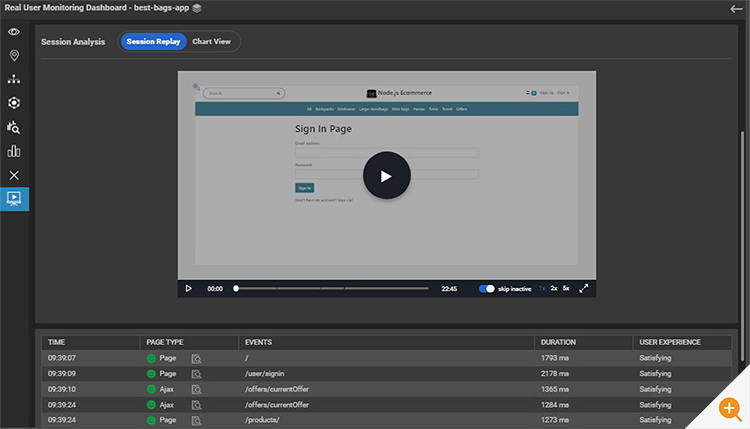Open details icon for /user/signin row
This screenshot has width=750, height=429.
tap(196, 374)
